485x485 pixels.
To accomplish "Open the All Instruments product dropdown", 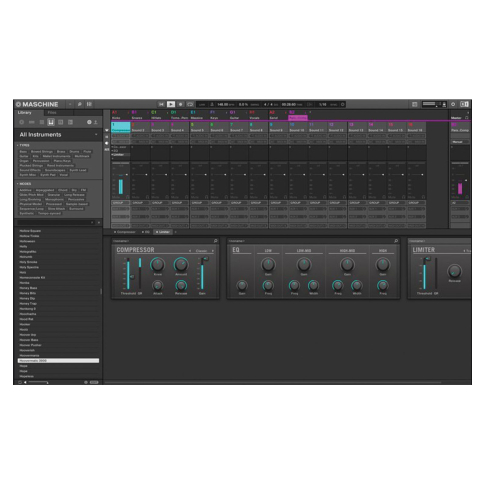I will tap(58, 135).
